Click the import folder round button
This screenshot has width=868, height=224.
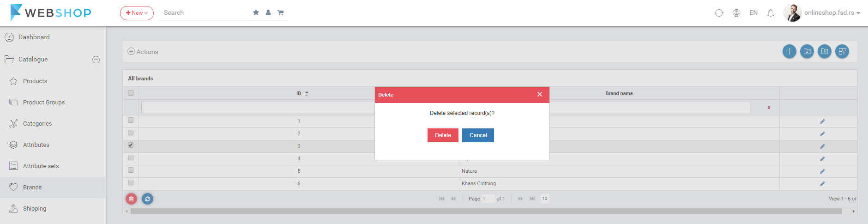click(x=807, y=51)
